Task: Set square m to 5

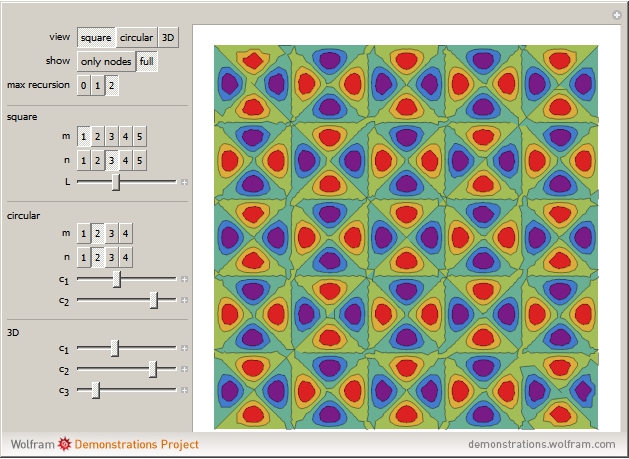Action: click(x=140, y=137)
